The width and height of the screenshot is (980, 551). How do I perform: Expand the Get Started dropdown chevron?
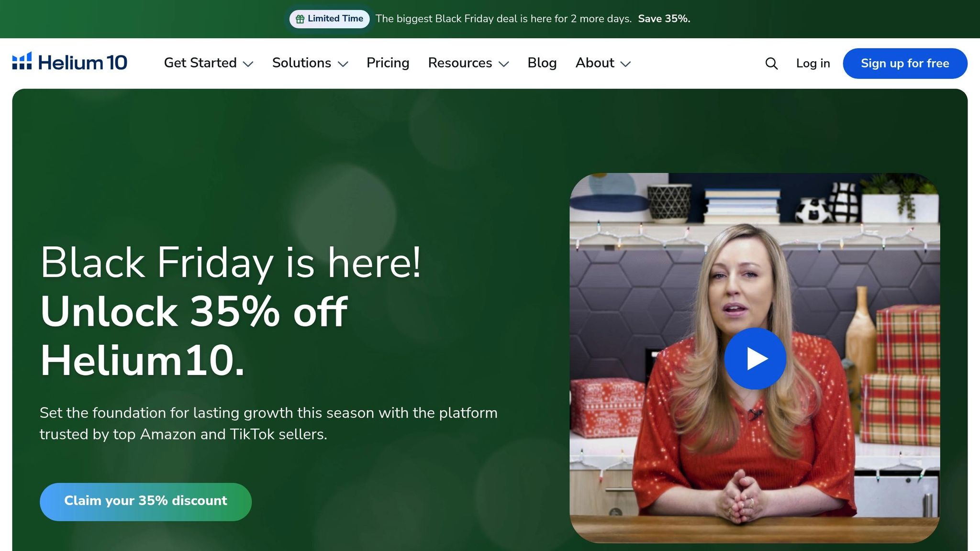click(x=248, y=64)
